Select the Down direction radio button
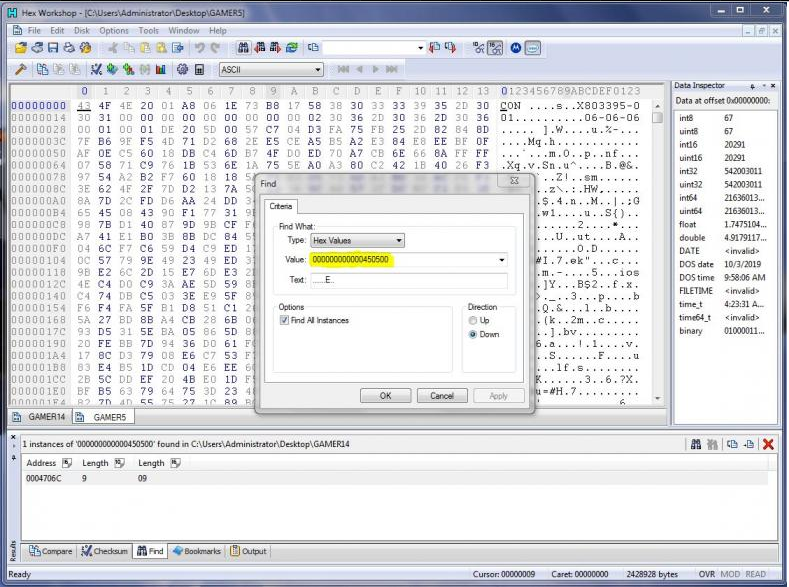 [x=473, y=334]
